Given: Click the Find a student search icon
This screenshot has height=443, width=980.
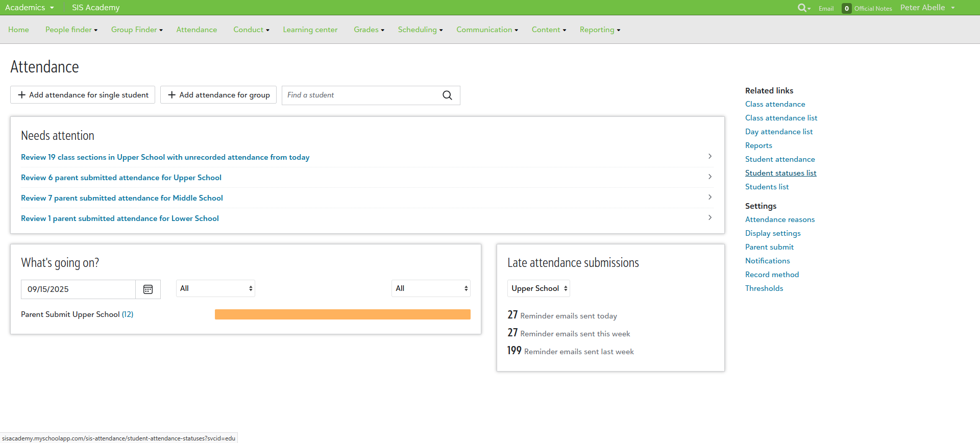Looking at the screenshot, I should coord(447,95).
